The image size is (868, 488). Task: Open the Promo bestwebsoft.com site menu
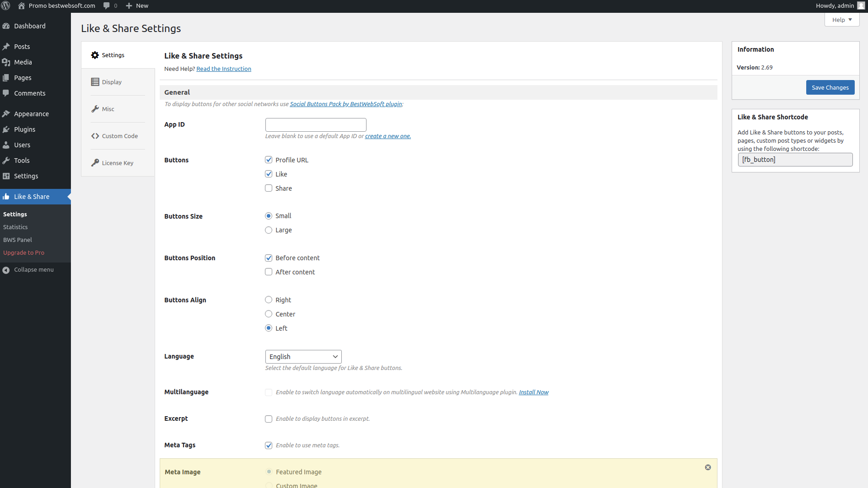click(x=57, y=6)
